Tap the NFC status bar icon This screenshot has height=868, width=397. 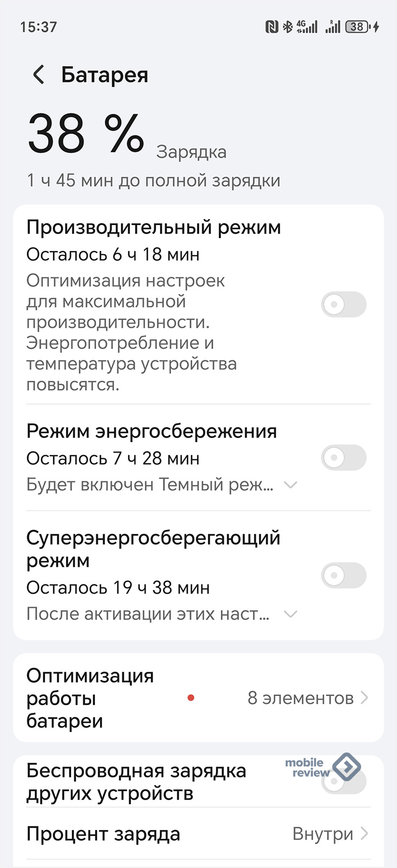[272, 27]
